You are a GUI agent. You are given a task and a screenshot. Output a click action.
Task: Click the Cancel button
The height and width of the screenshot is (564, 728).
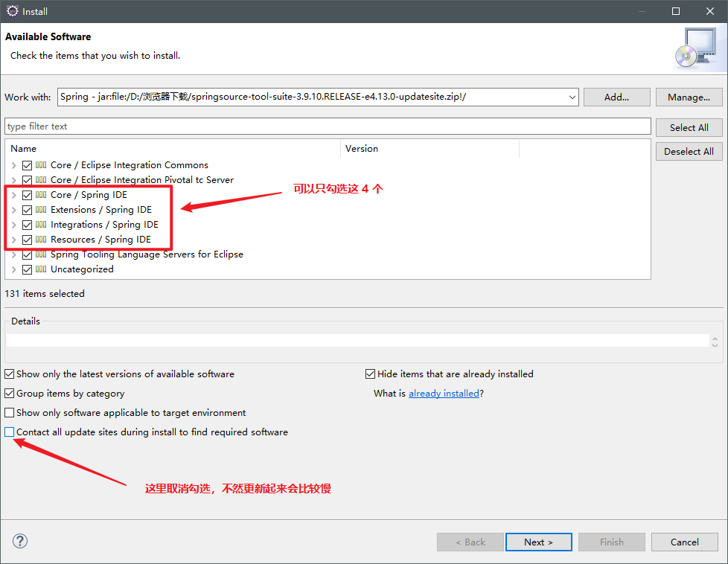point(684,542)
